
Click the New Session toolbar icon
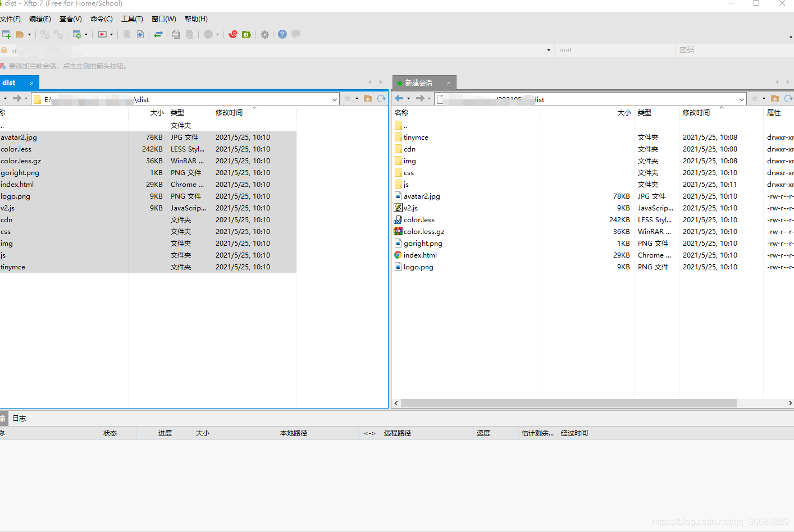(6, 34)
